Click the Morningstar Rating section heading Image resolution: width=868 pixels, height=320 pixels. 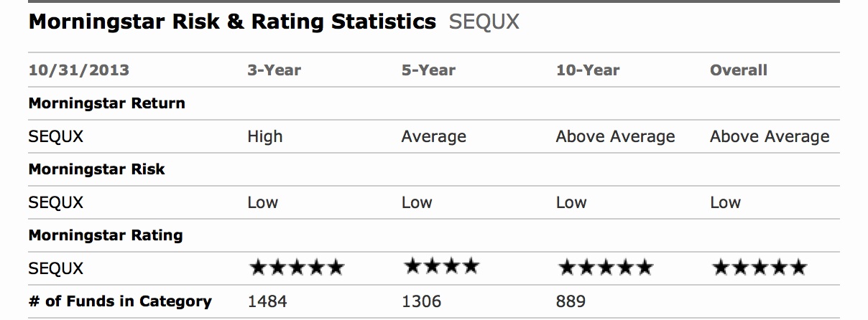105,235
